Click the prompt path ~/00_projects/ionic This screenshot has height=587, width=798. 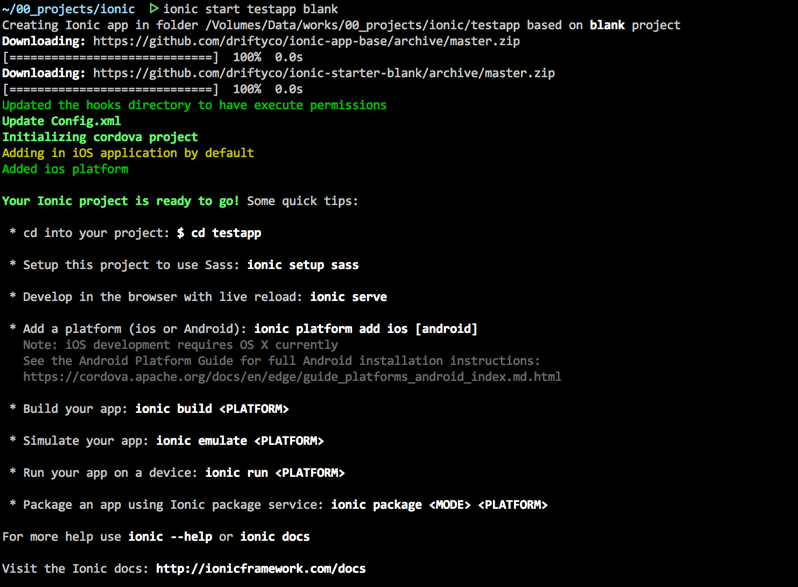pyautogui.click(x=69, y=9)
